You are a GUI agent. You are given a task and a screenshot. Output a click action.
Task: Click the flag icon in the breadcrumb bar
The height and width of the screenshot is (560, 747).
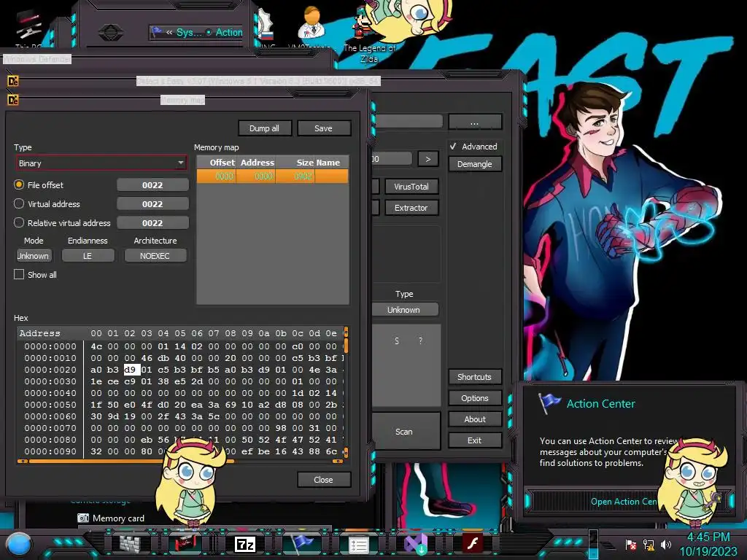pyautogui.click(x=157, y=32)
